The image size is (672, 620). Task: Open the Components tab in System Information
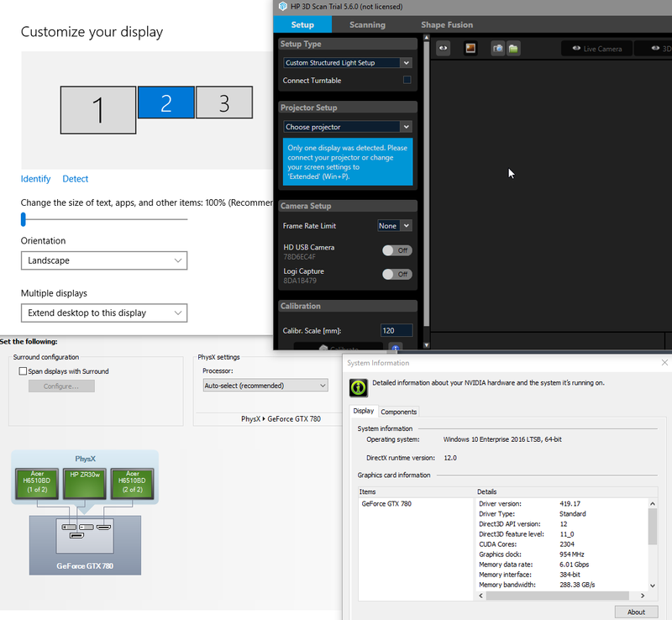click(398, 411)
